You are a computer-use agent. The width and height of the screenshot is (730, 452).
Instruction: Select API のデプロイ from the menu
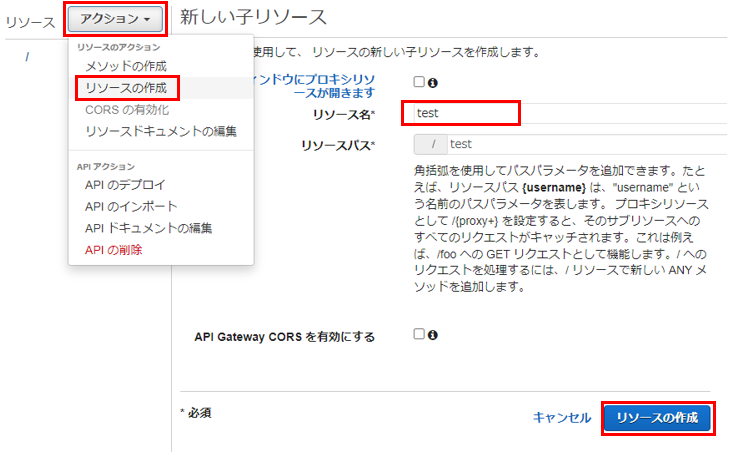(125, 184)
